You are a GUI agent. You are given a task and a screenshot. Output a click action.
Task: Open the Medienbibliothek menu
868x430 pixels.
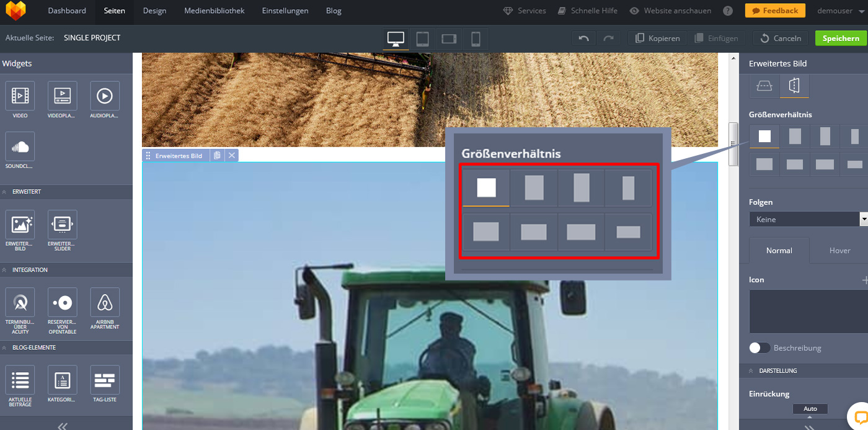[214, 11]
